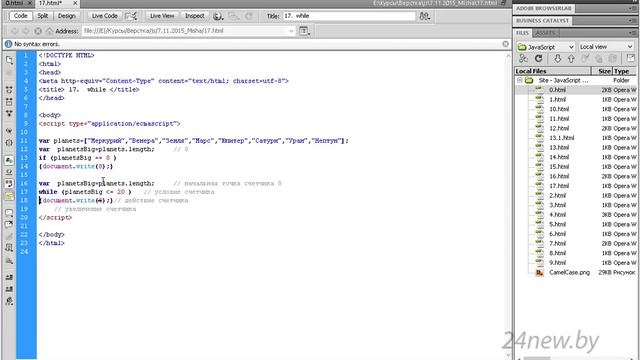Click Get files down arrow icon

click(558, 59)
